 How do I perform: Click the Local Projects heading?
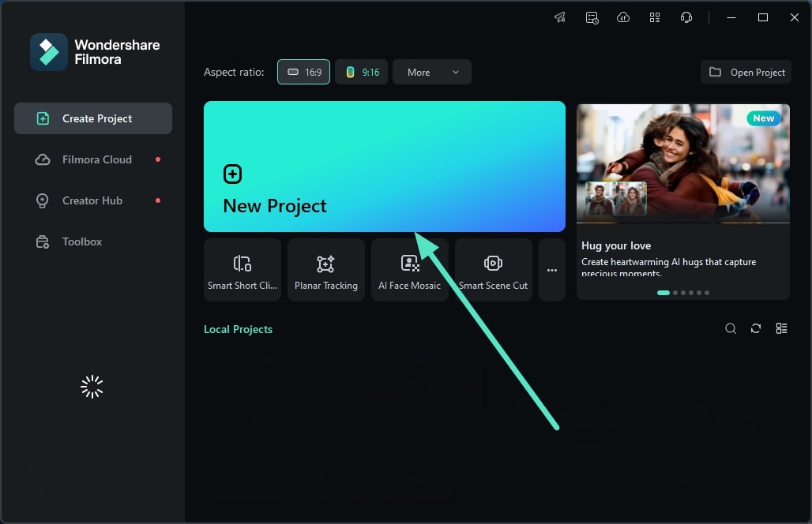click(239, 330)
